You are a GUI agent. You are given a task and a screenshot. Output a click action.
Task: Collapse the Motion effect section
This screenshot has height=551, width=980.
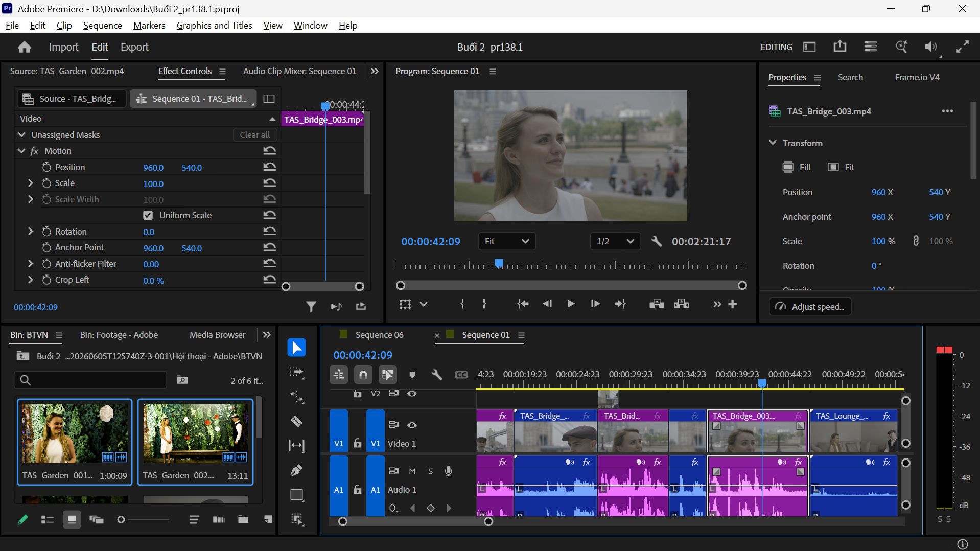21,151
